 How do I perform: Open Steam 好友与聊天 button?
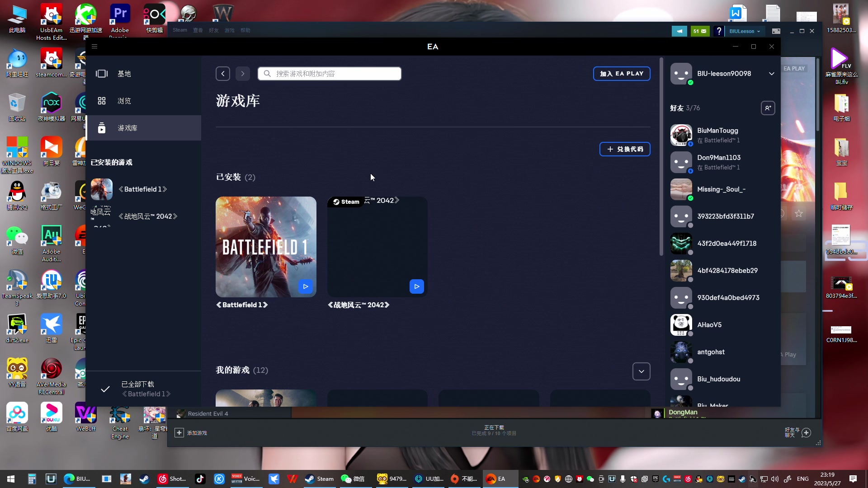[798, 432]
